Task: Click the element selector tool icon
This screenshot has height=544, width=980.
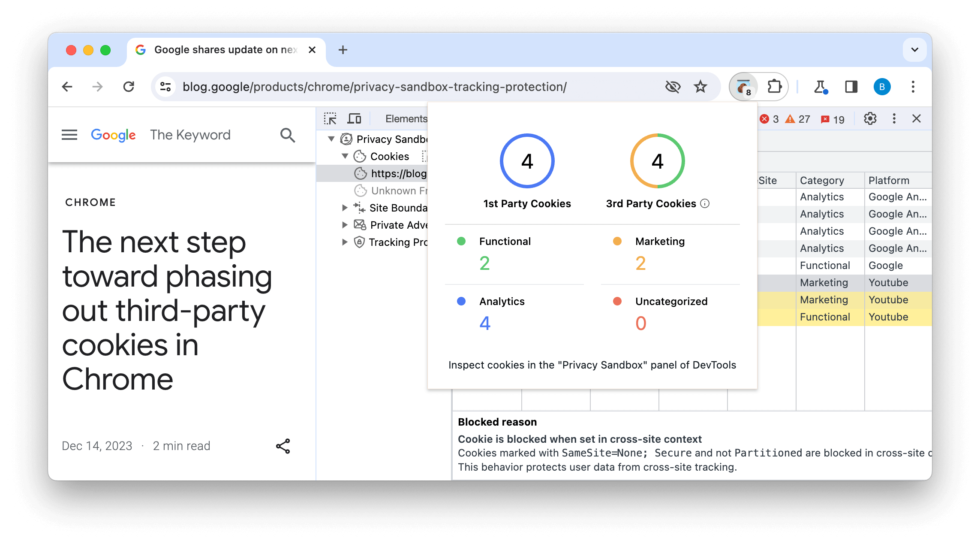Action: pyautogui.click(x=330, y=118)
